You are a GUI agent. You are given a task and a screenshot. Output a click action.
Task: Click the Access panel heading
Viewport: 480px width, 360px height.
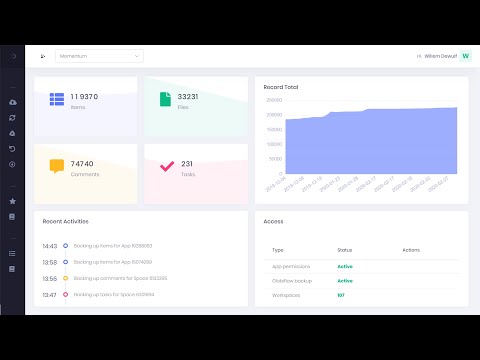[273, 221]
